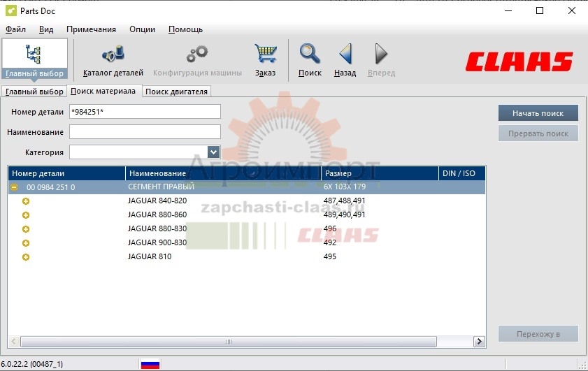Select the 492 value cell
The height and width of the screenshot is (371, 588).
(330, 242)
